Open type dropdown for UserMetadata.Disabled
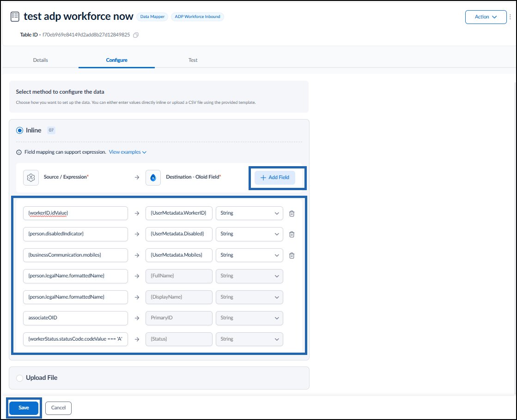Viewport: 517px width, 420px height. (x=249, y=234)
